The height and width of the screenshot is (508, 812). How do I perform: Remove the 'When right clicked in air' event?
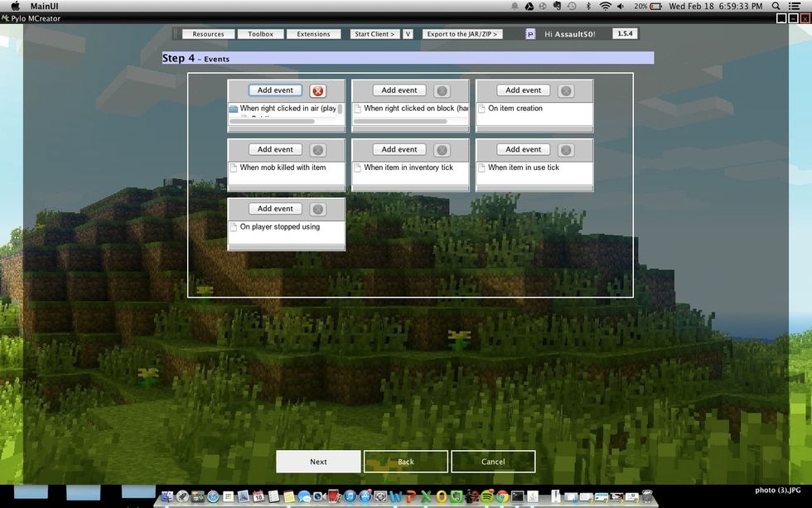click(x=317, y=91)
